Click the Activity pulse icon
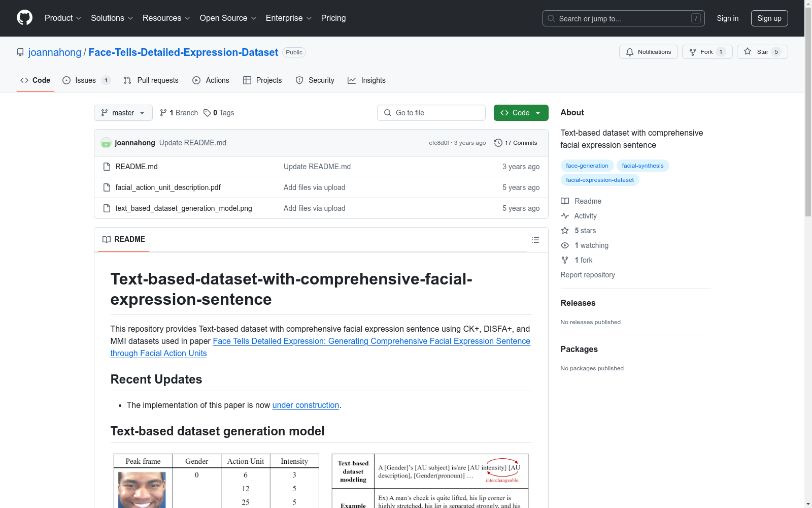The width and height of the screenshot is (812, 508). (565, 216)
